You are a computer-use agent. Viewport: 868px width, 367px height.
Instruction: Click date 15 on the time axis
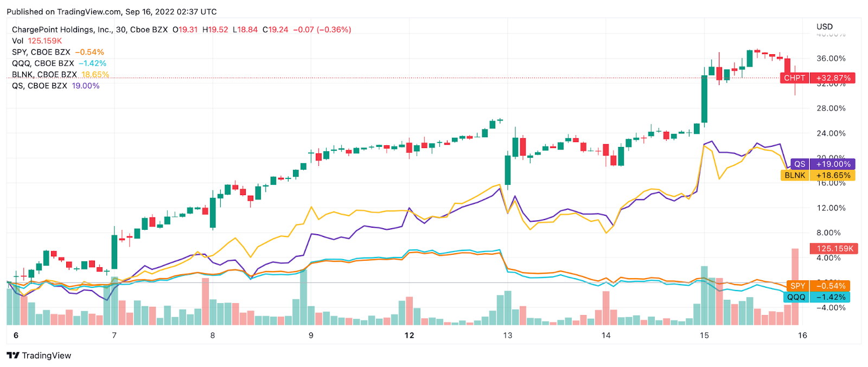704,336
